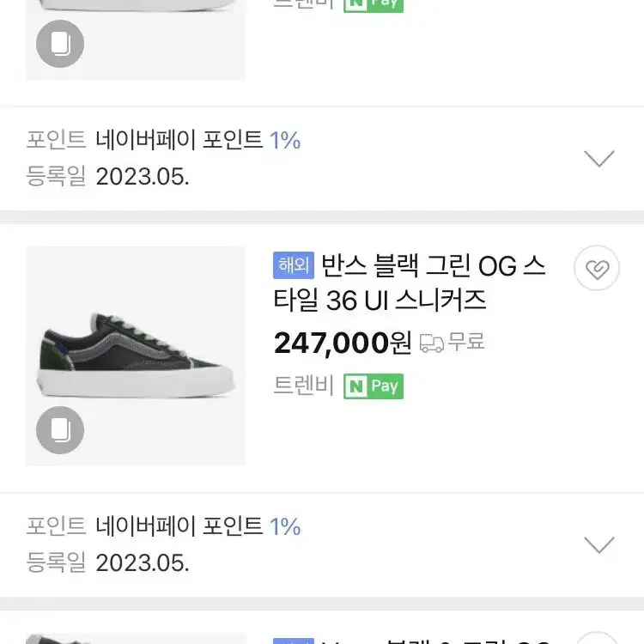The width and height of the screenshot is (644, 644).
Task: Click the first row's 네이버페이 포인트 1% text
Action: [x=198, y=140]
